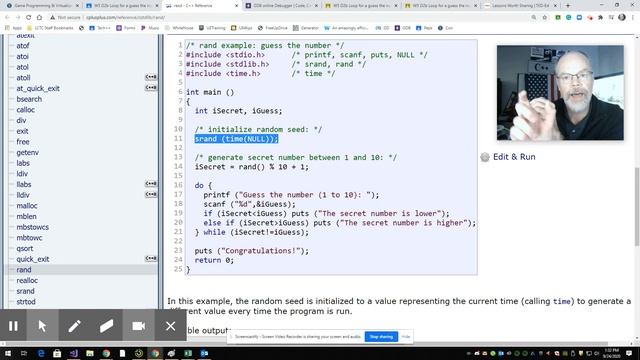
Task: Switch to the Game Programming tab
Action: (x=42, y=6)
